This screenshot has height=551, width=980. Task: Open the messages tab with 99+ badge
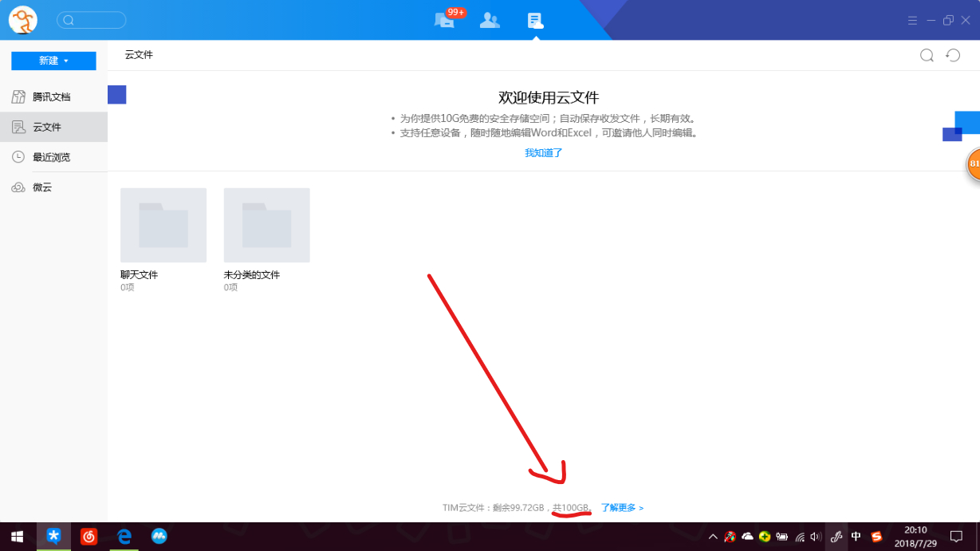(444, 20)
